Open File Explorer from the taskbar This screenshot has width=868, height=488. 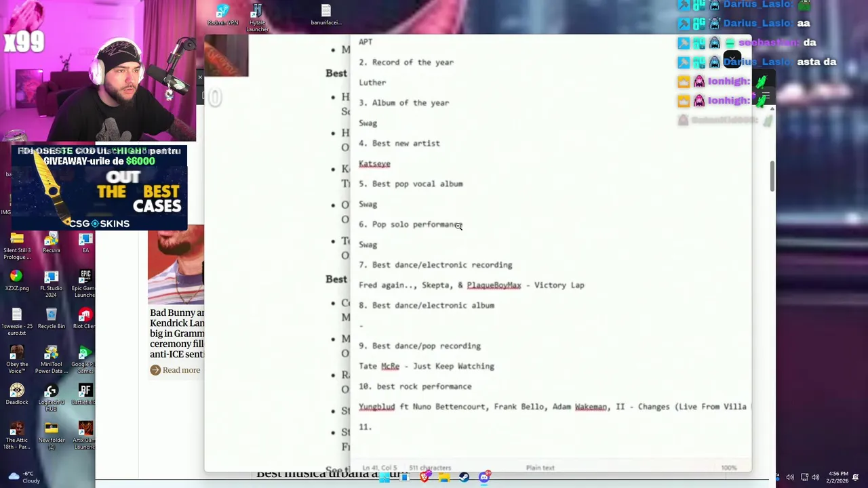444,477
